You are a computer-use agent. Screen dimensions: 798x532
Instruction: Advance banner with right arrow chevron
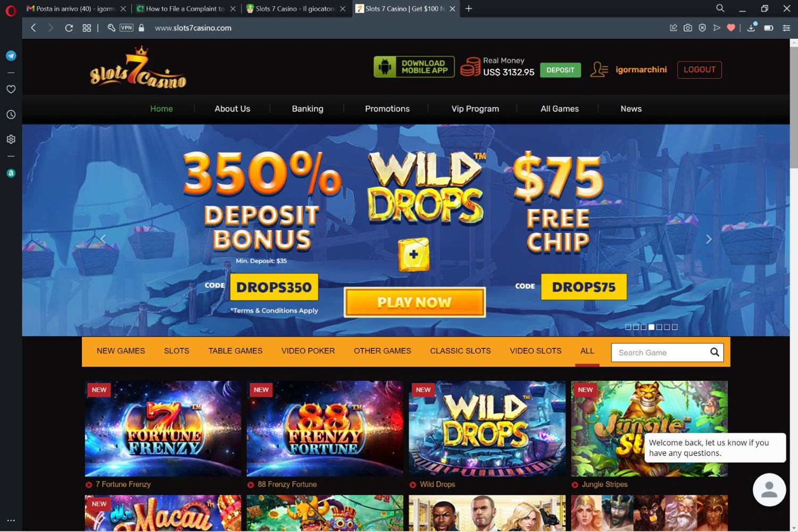[709, 239]
